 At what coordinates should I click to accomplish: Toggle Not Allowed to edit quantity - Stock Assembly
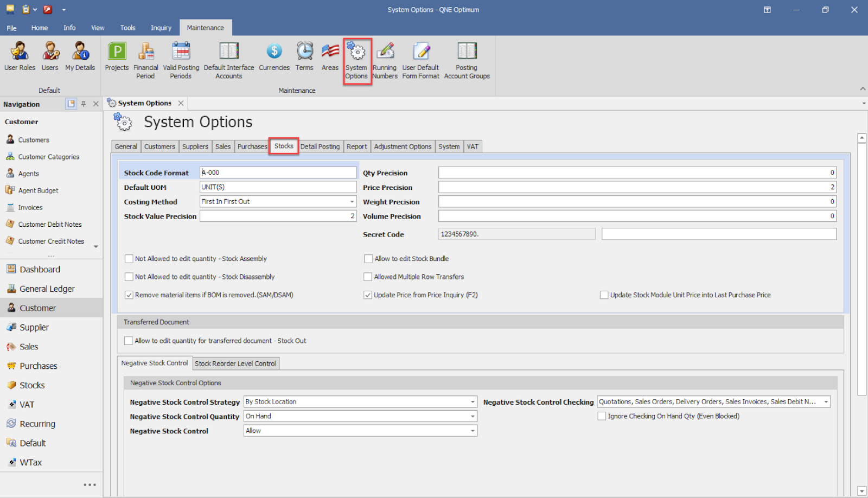point(129,259)
